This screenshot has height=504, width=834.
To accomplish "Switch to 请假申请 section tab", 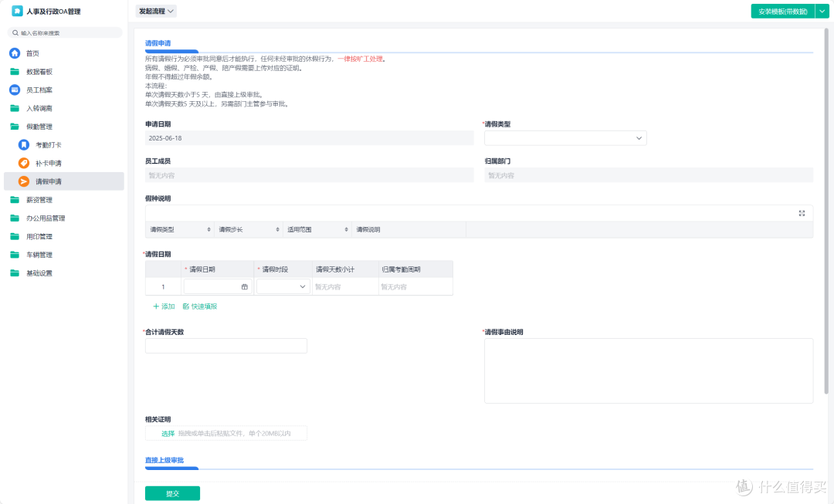I will pyautogui.click(x=158, y=43).
